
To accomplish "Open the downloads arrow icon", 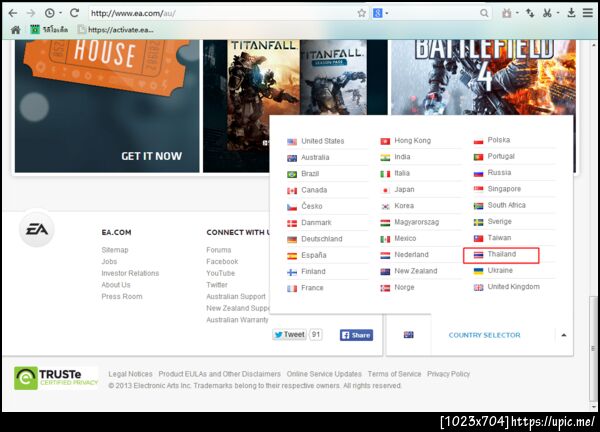I will pyautogui.click(x=571, y=13).
